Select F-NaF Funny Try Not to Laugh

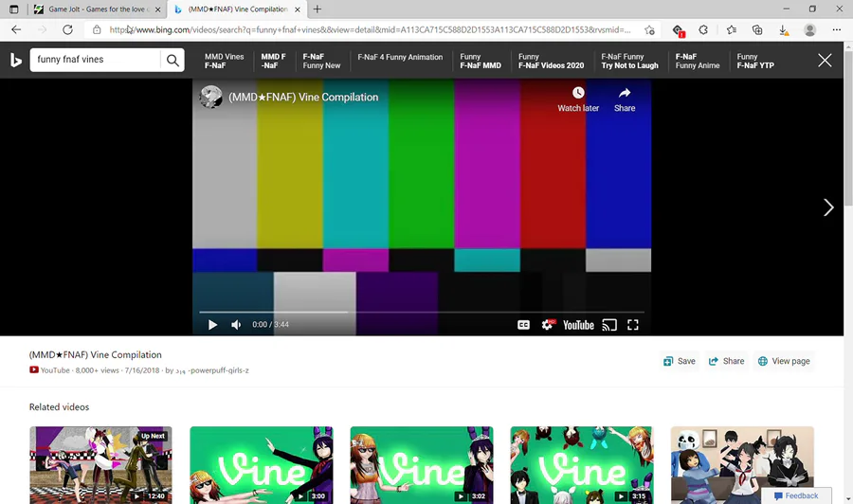pyautogui.click(x=629, y=61)
